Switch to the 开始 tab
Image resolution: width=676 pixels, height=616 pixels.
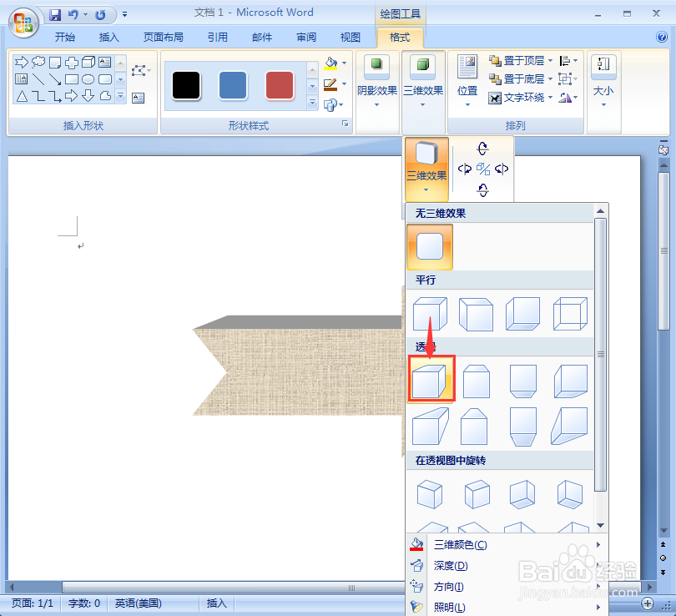point(64,38)
